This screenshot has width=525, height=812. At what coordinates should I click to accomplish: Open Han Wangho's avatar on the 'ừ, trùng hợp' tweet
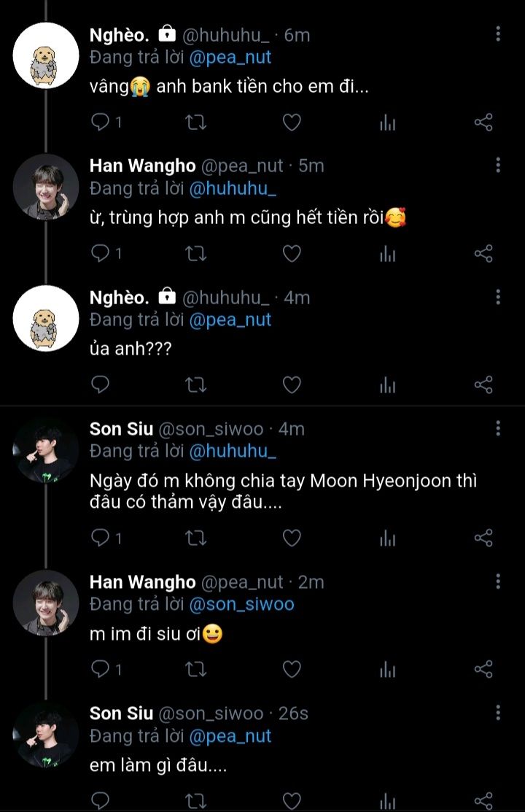coord(45,187)
